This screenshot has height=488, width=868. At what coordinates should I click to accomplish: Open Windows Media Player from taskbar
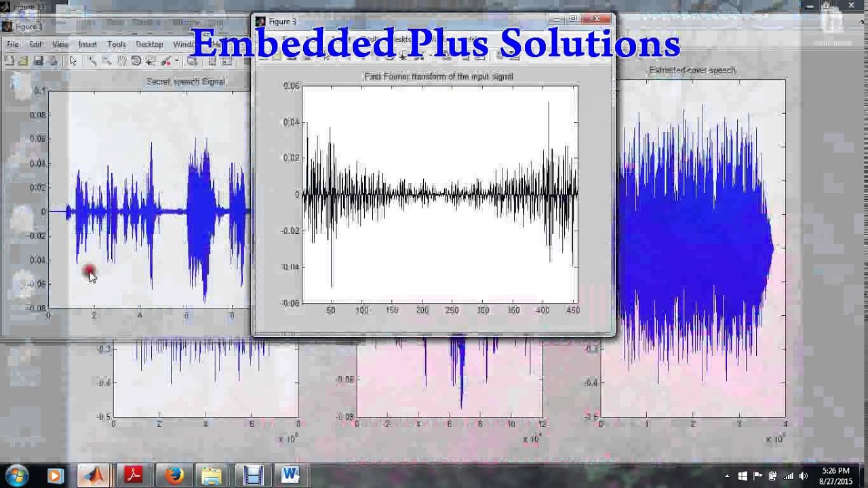pyautogui.click(x=55, y=476)
